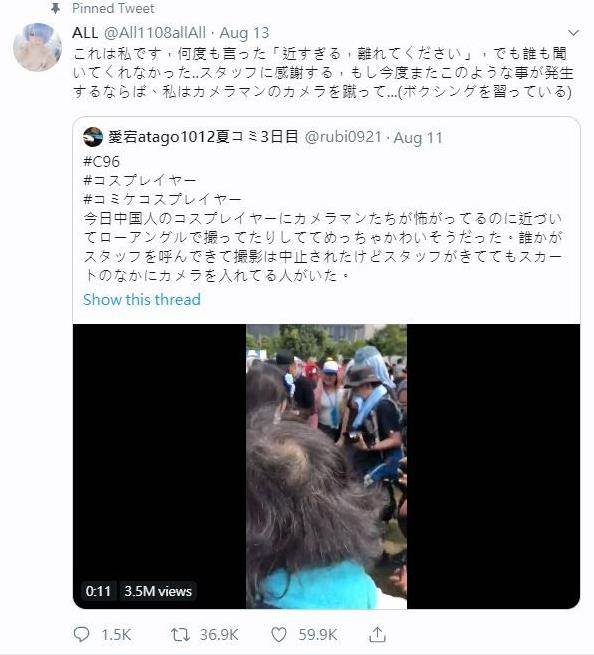The width and height of the screenshot is (594, 655).
Task: Click the retweet arrows icon
Action: coord(180,635)
